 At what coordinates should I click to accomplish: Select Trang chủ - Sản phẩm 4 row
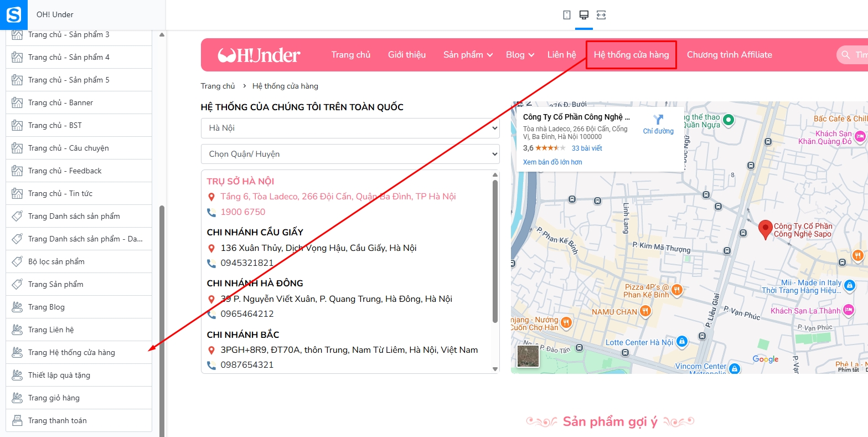[79, 57]
